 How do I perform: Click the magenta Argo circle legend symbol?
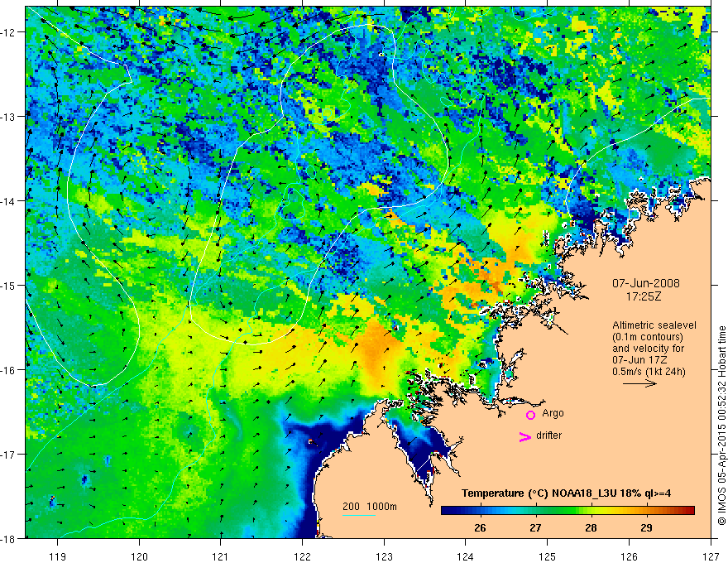(530, 415)
